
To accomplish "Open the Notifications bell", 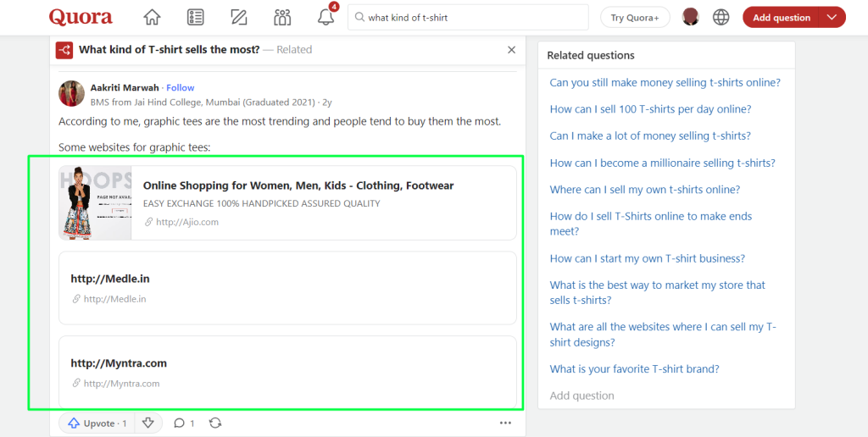I will pyautogui.click(x=325, y=17).
